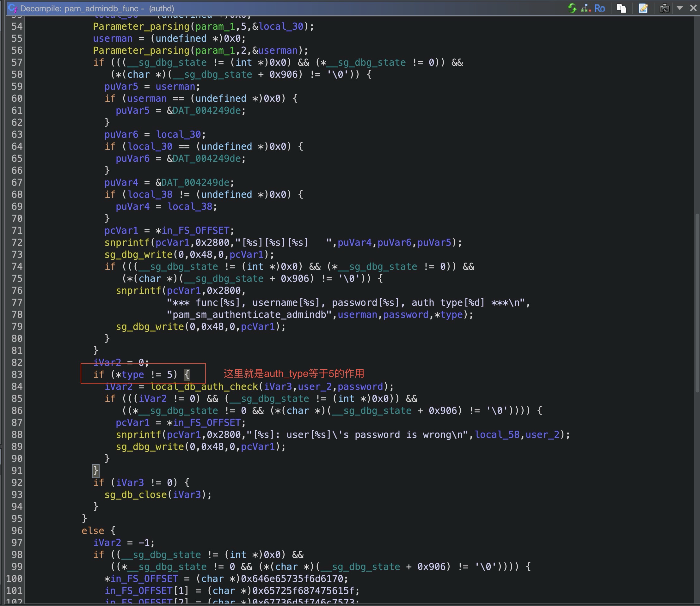Click the vertical scrollbar thumb on right edge

point(697,303)
